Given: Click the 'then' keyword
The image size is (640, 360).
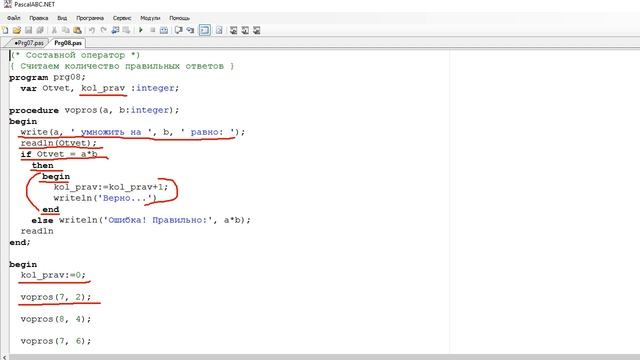Looking at the screenshot, I should 42,165.
